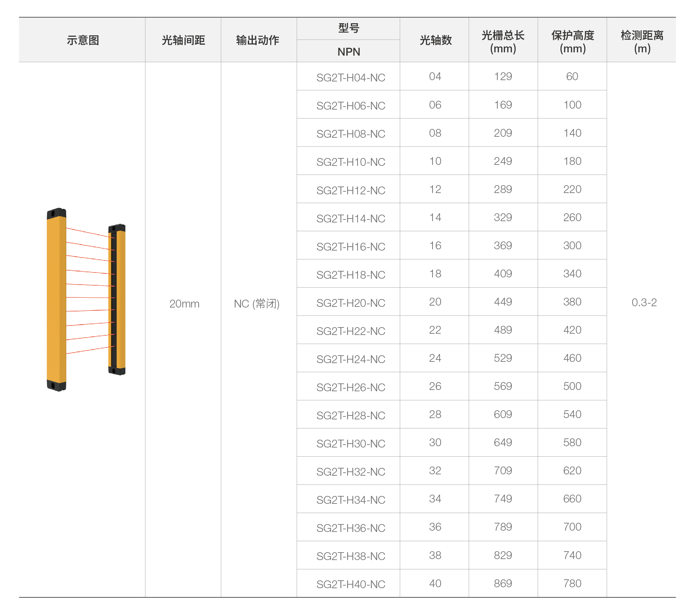Screen dimensions: 695x616
Task: Select model SG2T-H04-NC cell
Action: click(x=351, y=78)
